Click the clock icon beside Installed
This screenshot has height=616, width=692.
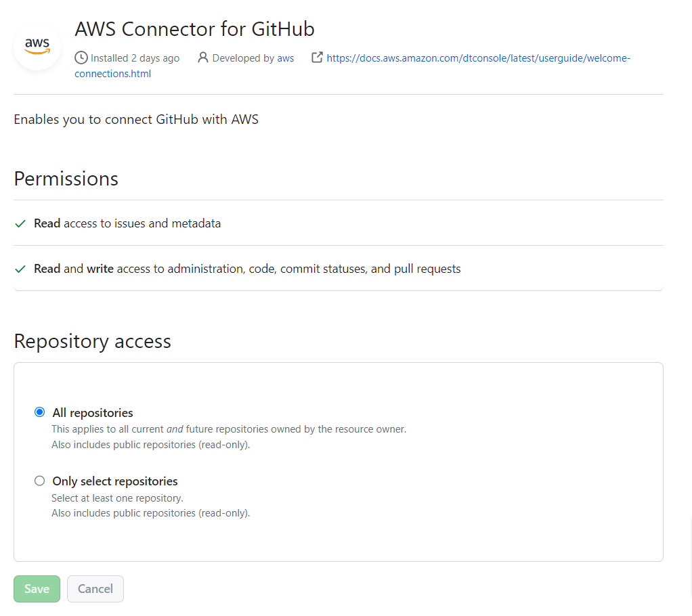[x=81, y=58]
